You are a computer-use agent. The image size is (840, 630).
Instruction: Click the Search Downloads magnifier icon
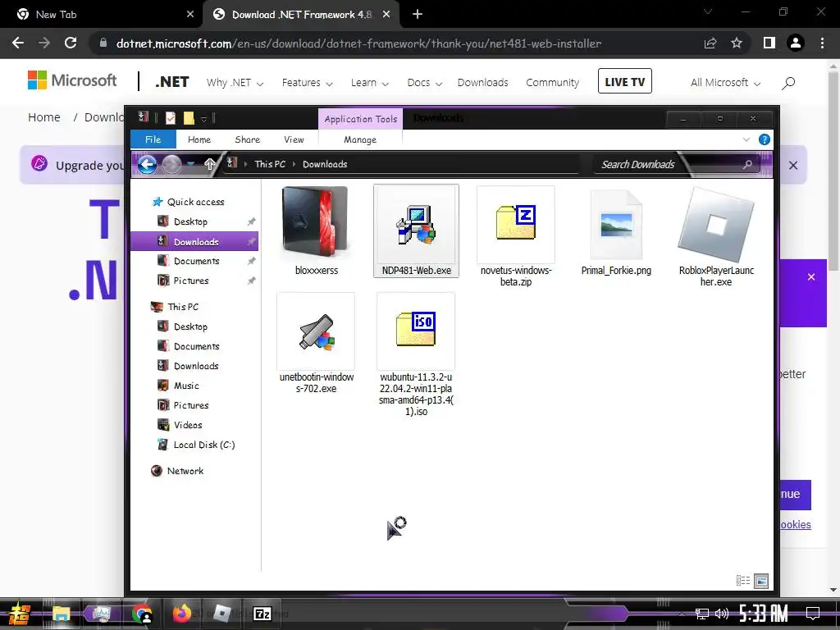coord(747,164)
